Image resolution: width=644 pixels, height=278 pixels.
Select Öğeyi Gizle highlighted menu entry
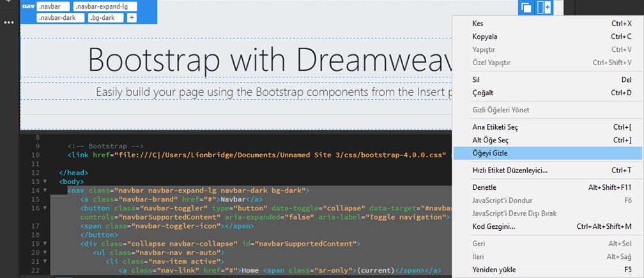point(547,153)
